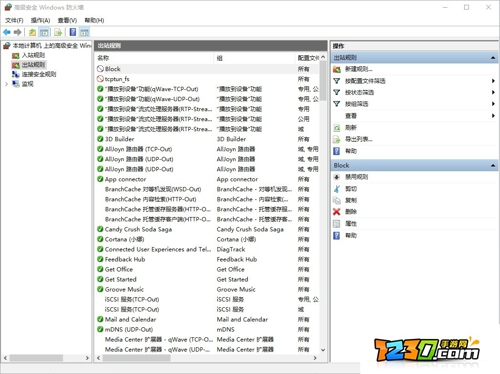
Task: Click 导出列表... (Export List) in the actions pane
Action: [x=359, y=139]
